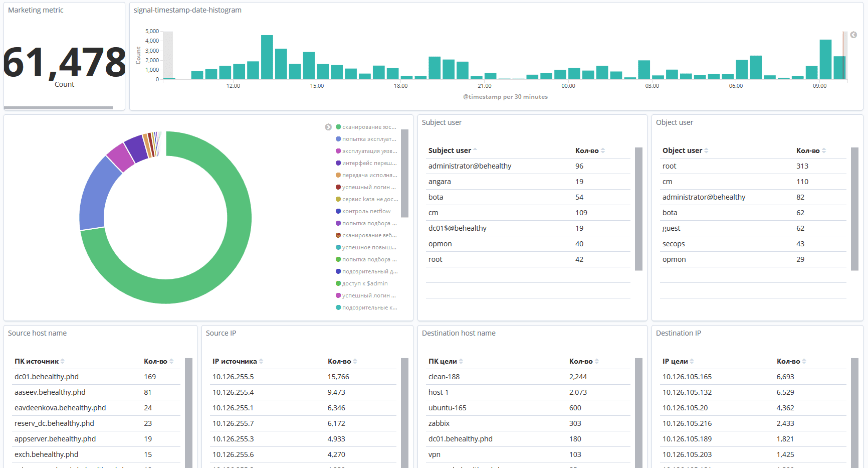Select root row in Object user table
Image resolution: width=868 pixels, height=468 pixels.
tap(669, 166)
